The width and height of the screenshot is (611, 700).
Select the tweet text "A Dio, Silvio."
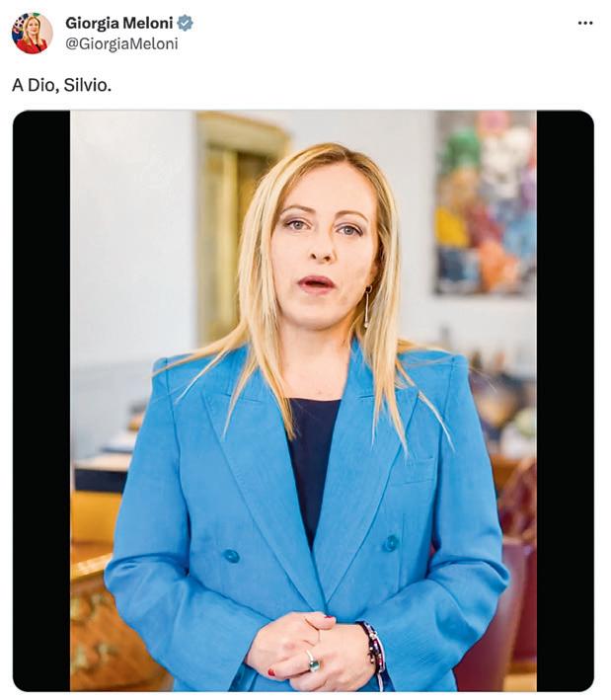pos(61,85)
